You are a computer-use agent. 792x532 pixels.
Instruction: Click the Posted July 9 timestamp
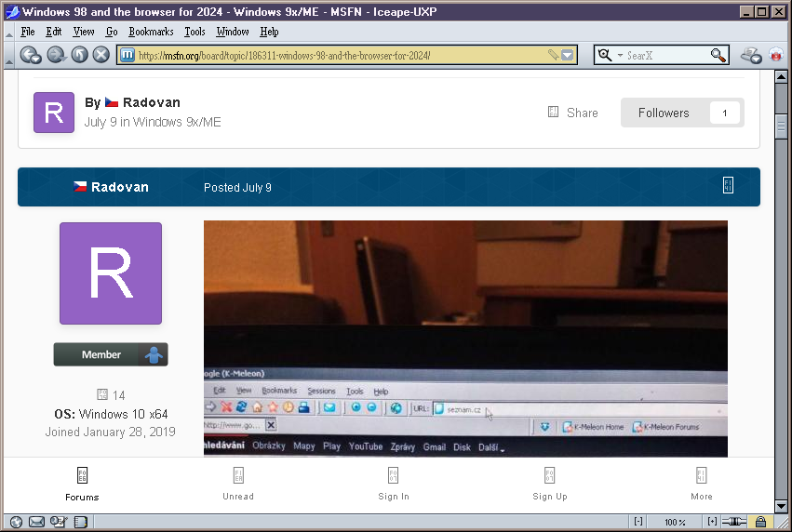pos(237,188)
